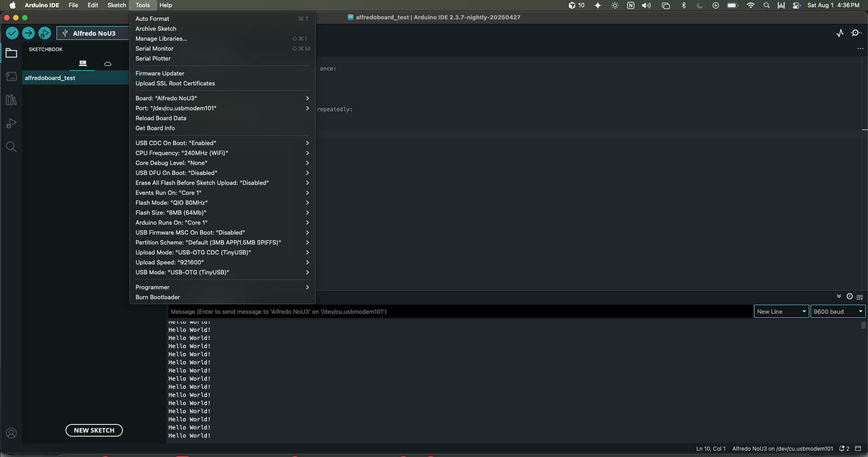Click the serial message input field
The height and width of the screenshot is (457, 868).
pyautogui.click(x=460, y=311)
